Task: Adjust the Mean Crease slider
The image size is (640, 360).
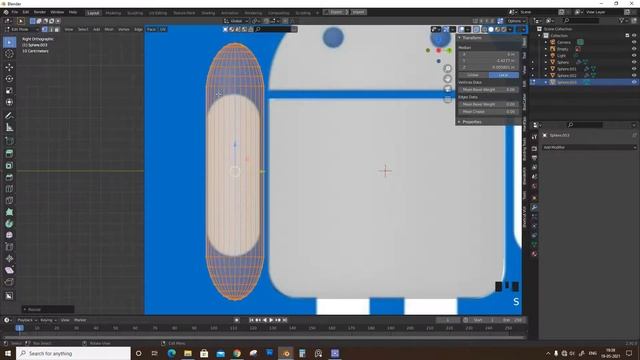Action: (489, 111)
